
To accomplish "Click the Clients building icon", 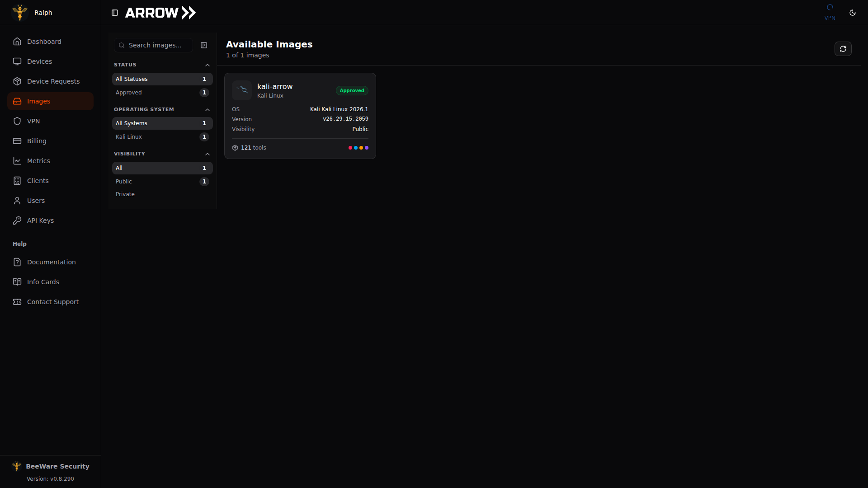I will (x=17, y=181).
